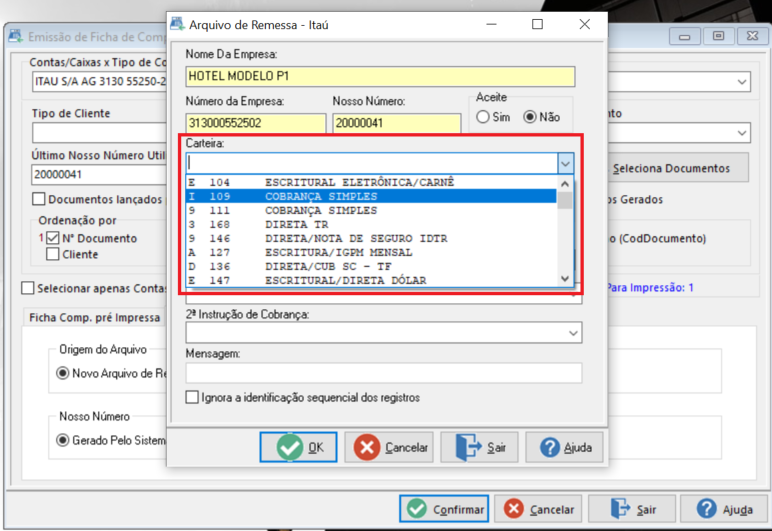This screenshot has height=531, width=772.
Task: Select carteira 146 Direta/Nota de Seguro IDTR
Action: (x=371, y=239)
